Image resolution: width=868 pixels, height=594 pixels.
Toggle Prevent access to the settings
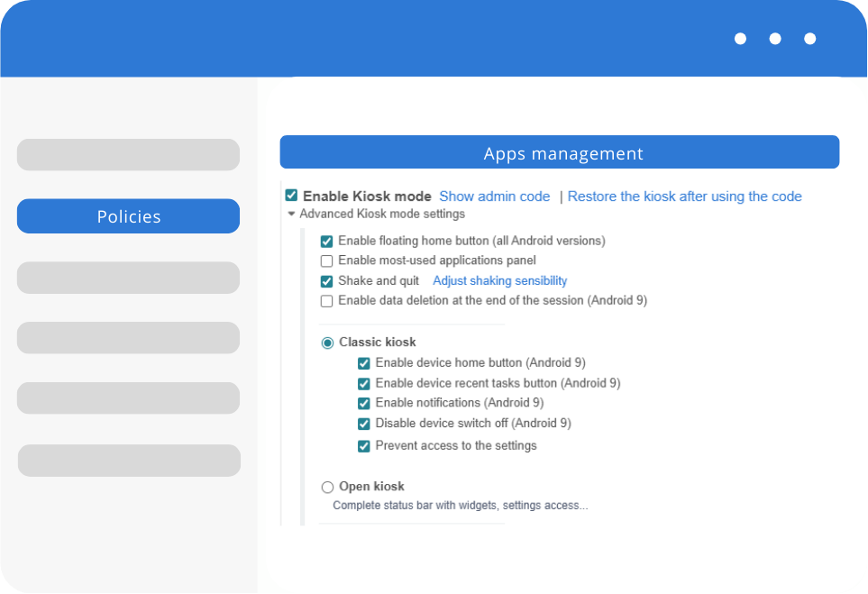364,446
